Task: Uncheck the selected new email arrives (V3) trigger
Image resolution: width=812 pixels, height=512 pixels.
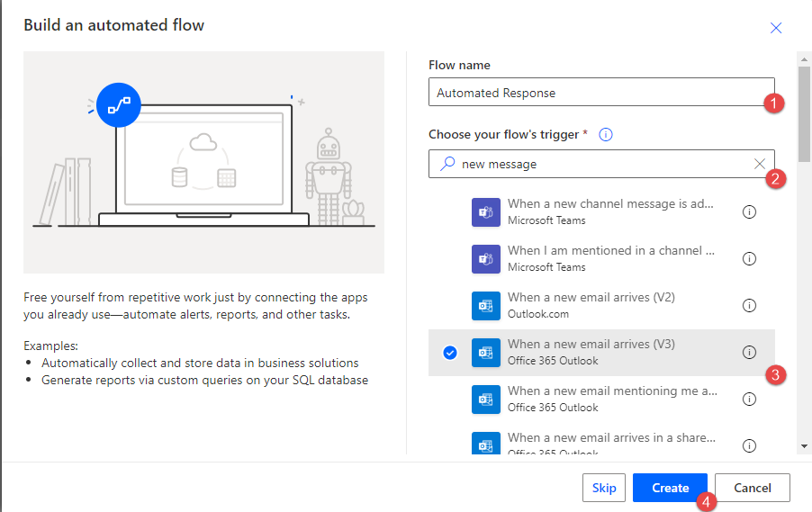Action: [450, 353]
